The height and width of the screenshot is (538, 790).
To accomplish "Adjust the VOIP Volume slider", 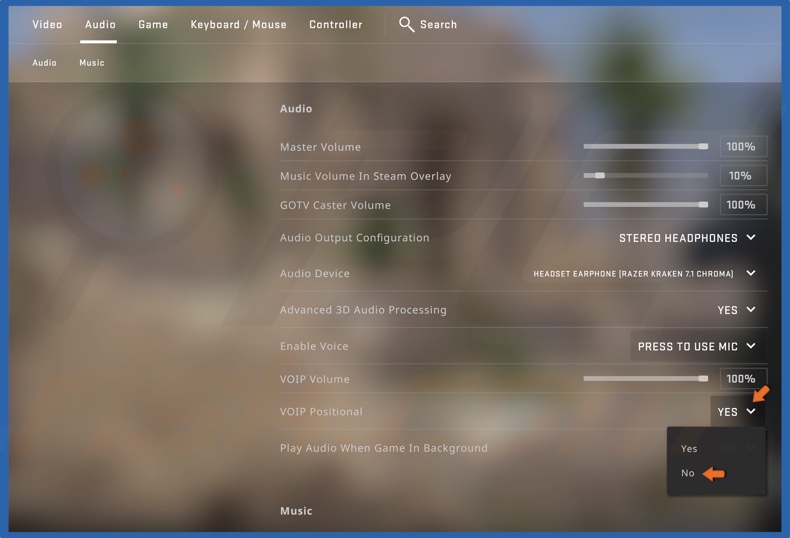I will pos(645,379).
